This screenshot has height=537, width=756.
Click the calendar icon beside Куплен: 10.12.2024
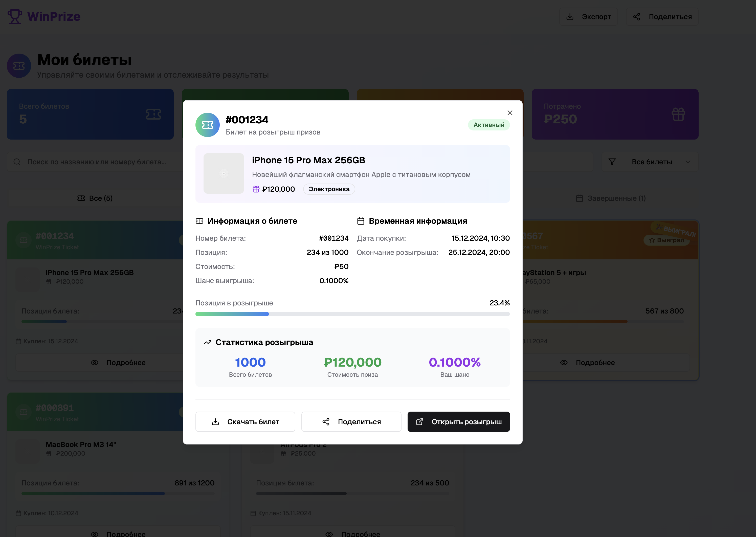[x=18, y=513]
